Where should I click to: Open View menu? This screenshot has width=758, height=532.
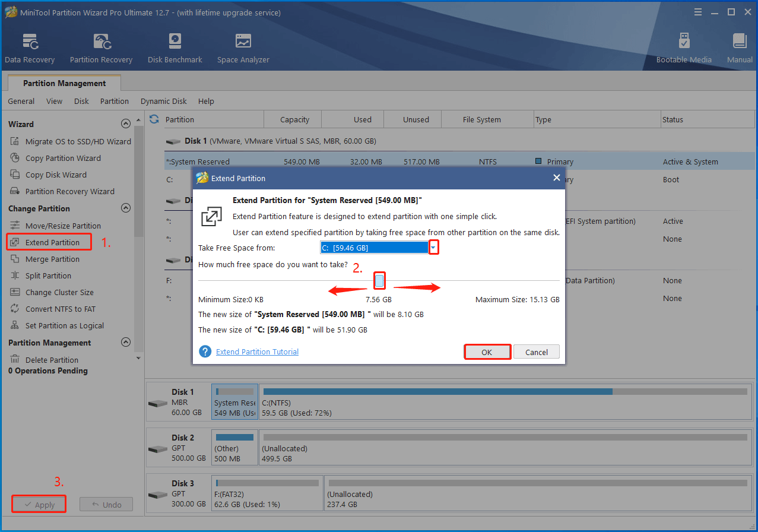coord(54,101)
